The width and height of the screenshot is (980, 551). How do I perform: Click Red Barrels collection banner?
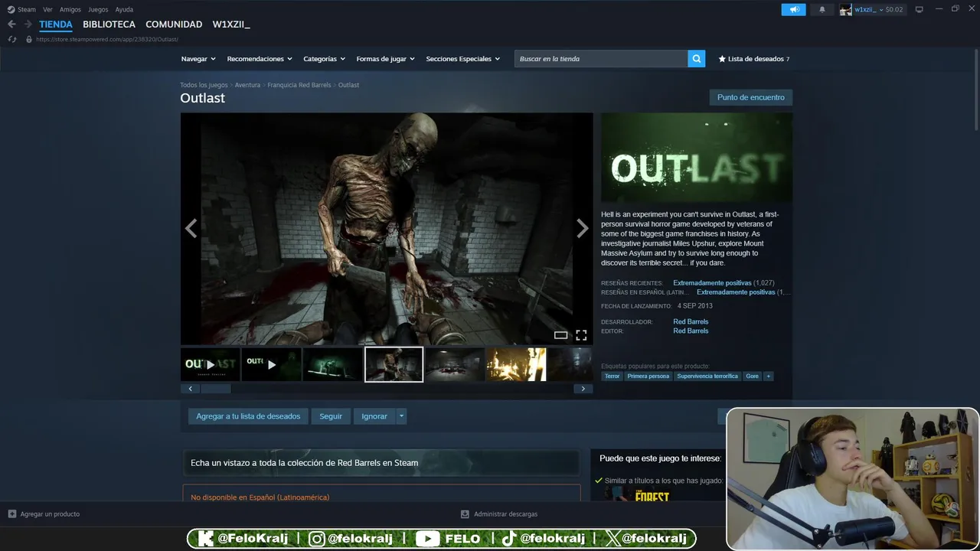[381, 462]
